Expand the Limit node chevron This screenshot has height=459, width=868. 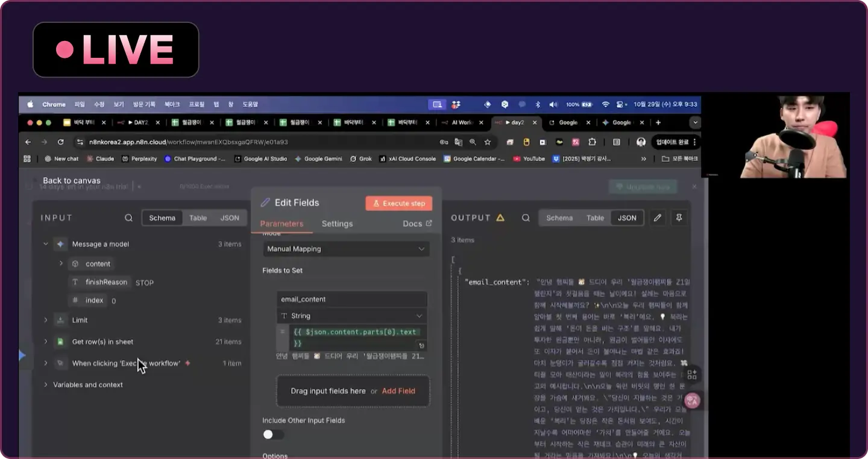point(45,320)
